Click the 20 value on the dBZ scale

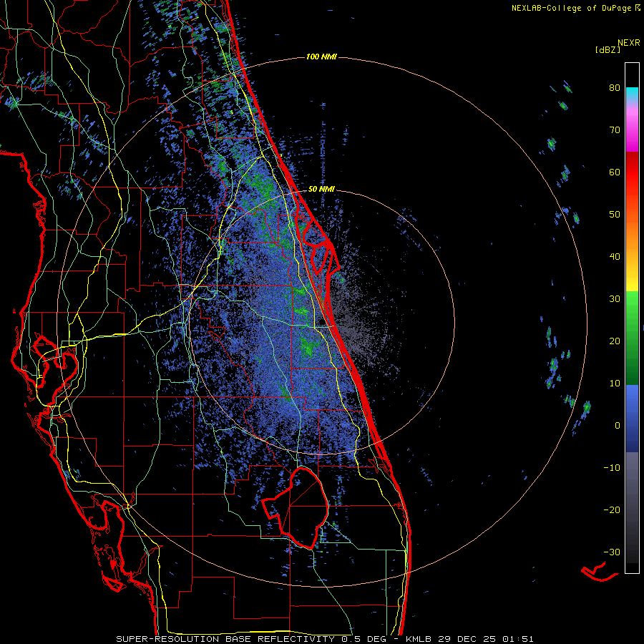(615, 341)
